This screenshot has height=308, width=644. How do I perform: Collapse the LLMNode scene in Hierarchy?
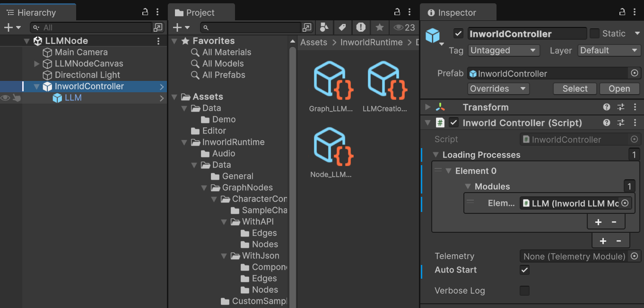click(x=27, y=40)
